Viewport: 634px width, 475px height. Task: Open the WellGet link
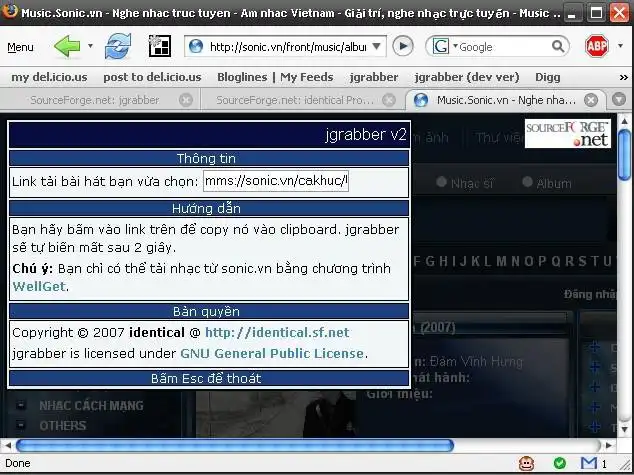coord(39,286)
